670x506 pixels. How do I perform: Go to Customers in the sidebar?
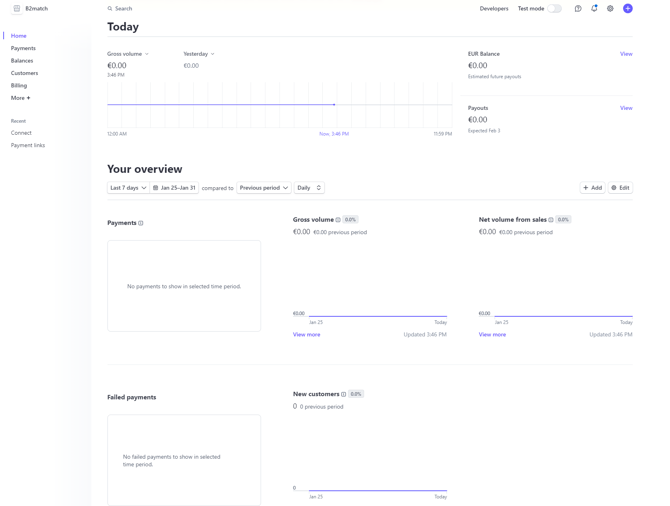click(x=25, y=73)
